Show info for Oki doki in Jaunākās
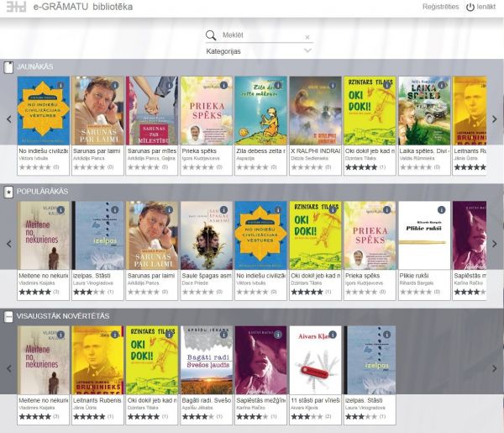This screenshot has height=433, width=504. pyautogui.click(x=387, y=85)
